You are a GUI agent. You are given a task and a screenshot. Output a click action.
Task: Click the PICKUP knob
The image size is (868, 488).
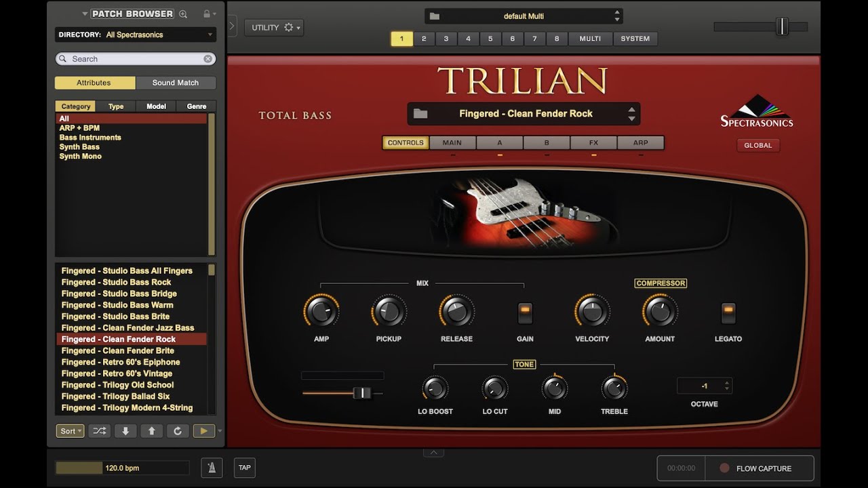click(x=389, y=311)
